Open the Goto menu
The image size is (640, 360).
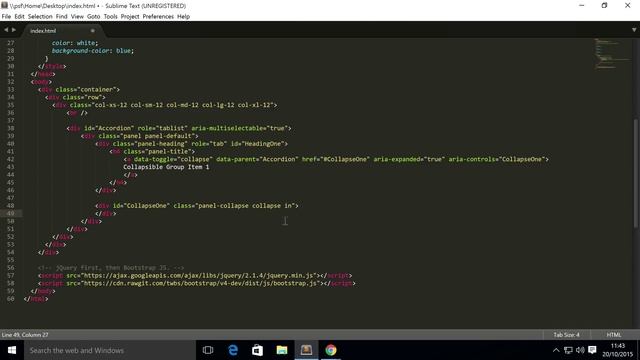(93, 17)
